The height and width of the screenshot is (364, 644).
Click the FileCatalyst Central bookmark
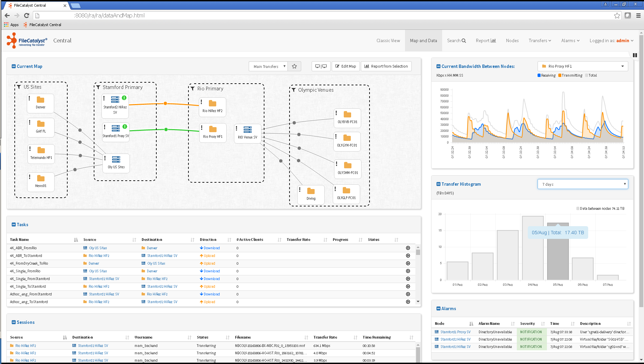pos(43,25)
